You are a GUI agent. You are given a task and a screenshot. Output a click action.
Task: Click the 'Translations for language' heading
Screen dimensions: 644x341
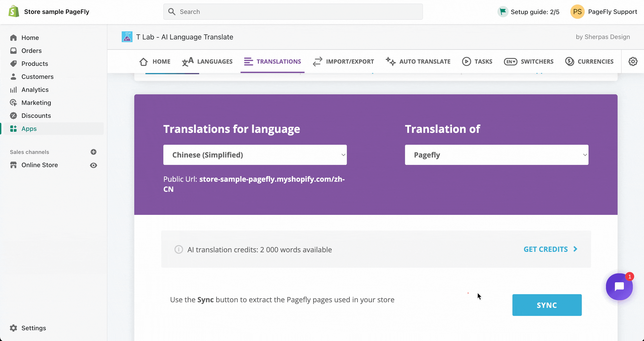coord(232,129)
